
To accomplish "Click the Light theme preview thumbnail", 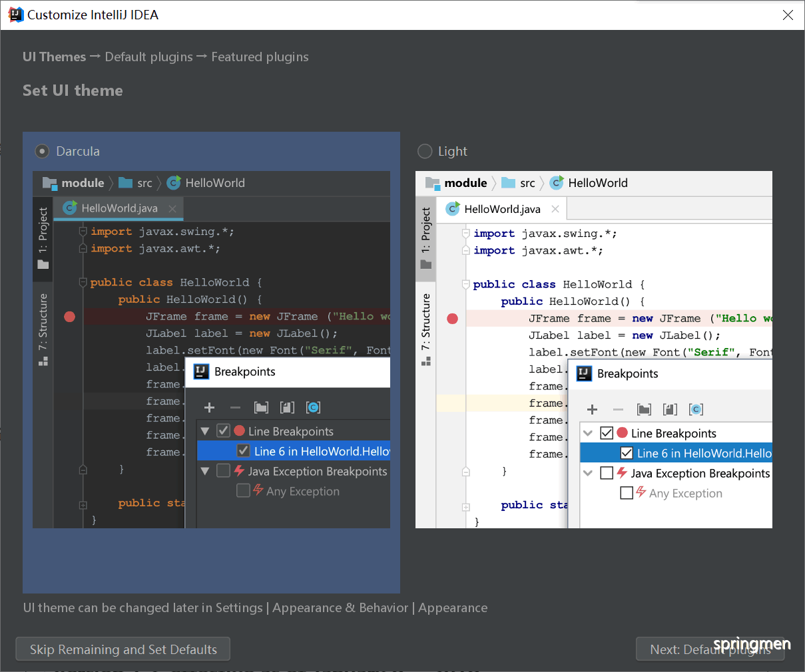I will (x=594, y=350).
